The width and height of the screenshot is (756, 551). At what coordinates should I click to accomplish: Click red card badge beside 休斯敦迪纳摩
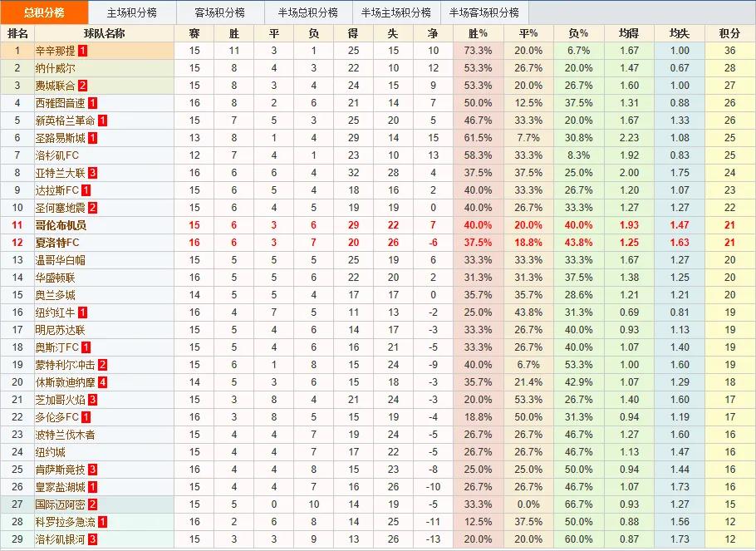point(102,382)
